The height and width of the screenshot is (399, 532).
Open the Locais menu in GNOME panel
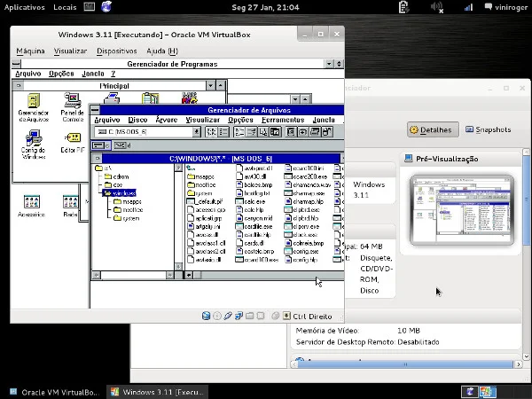(65, 7)
